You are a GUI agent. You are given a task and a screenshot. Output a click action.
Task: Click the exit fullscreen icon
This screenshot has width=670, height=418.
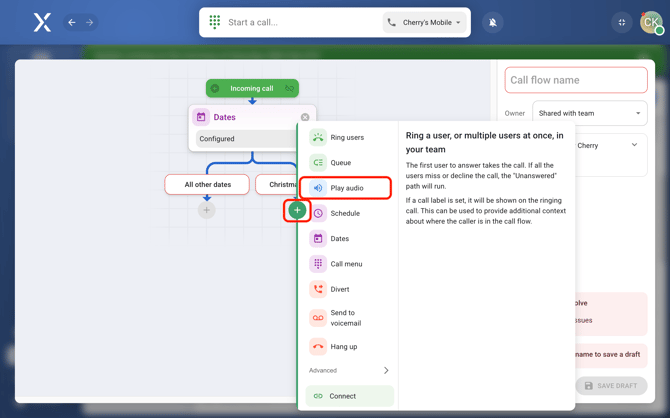622,22
